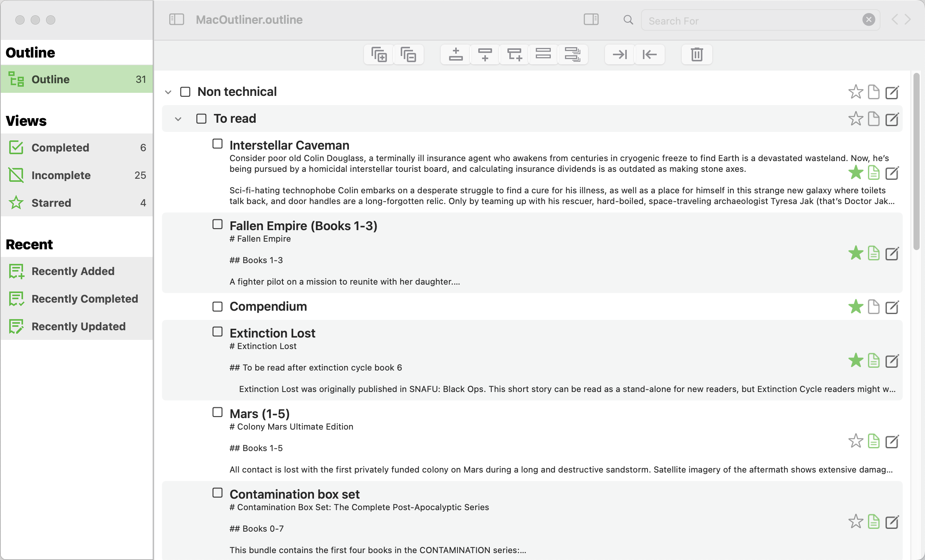The image size is (925, 560).
Task: Show Recently Completed items
Action: tap(77, 299)
